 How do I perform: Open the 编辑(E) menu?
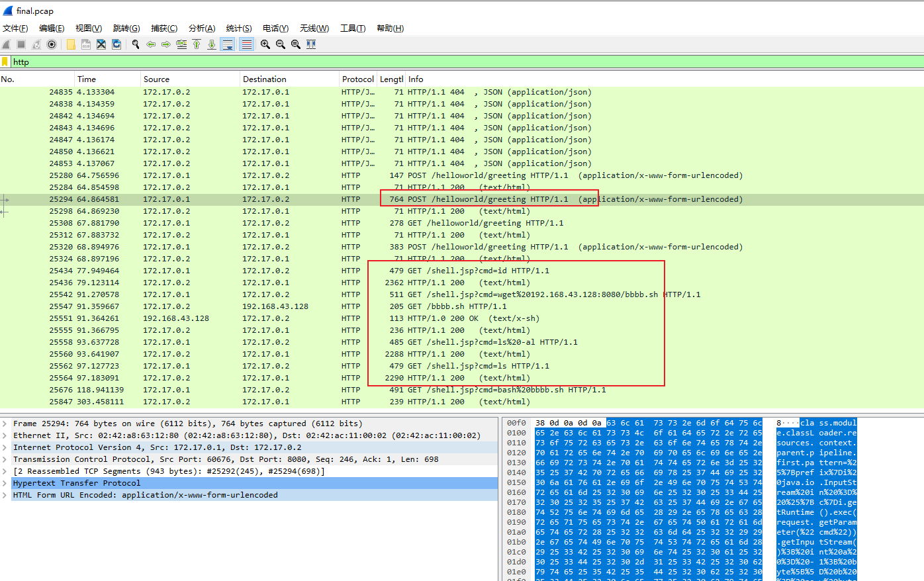[52, 28]
